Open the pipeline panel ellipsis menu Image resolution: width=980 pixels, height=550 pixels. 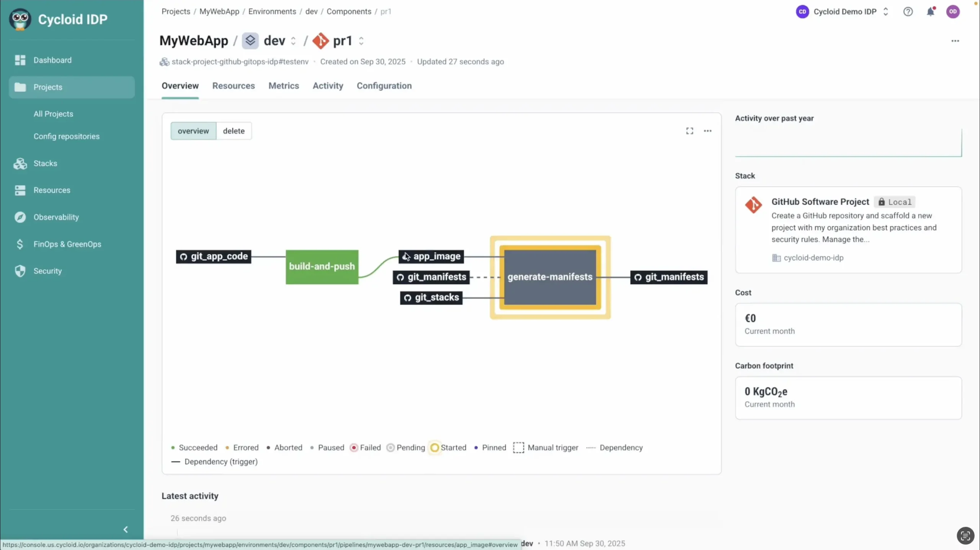707,131
